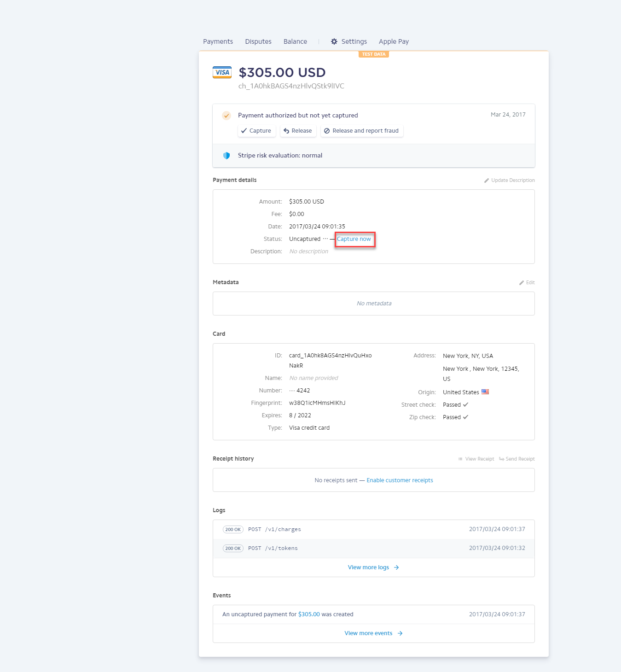Click the Settings gear icon

pos(334,41)
